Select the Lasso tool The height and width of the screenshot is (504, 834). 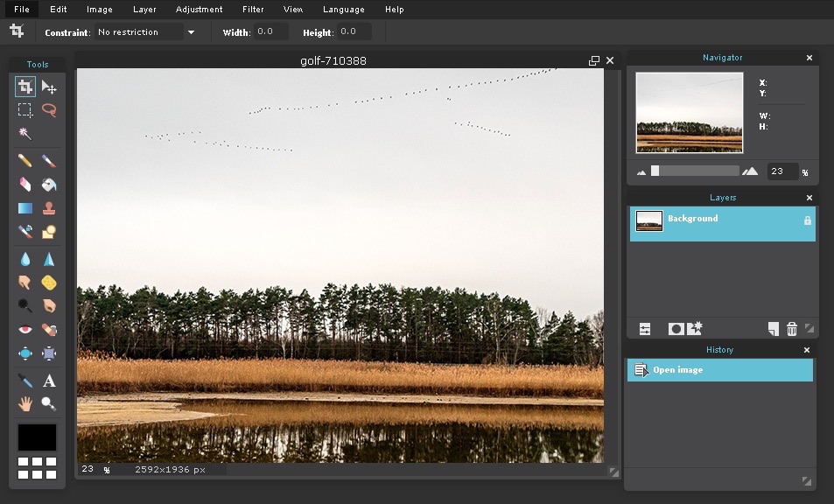[49, 110]
